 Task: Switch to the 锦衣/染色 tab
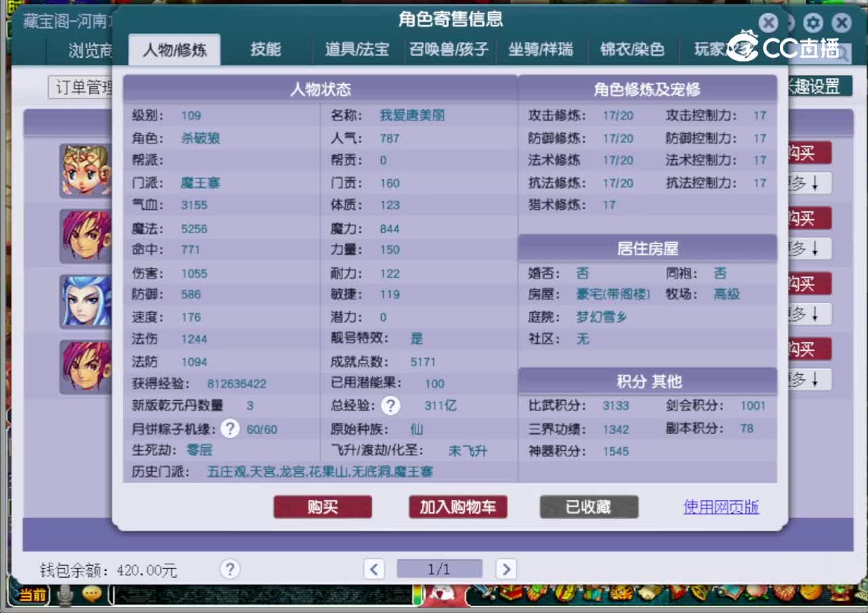632,50
